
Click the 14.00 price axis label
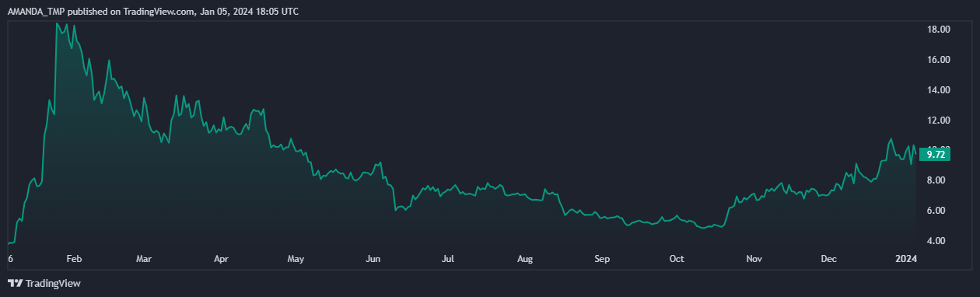click(x=940, y=90)
